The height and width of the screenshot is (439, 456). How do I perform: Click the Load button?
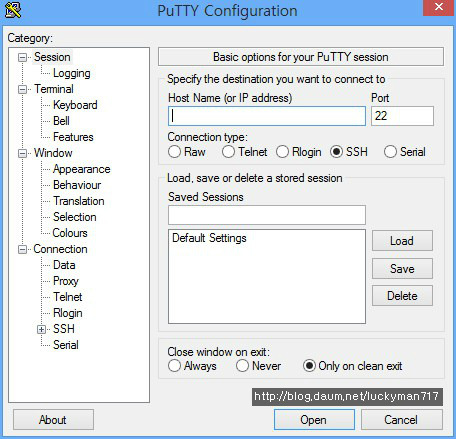coord(402,241)
